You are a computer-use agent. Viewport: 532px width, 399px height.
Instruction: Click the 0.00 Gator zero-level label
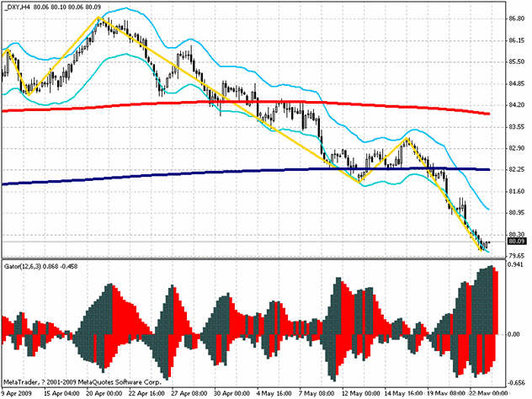point(513,334)
